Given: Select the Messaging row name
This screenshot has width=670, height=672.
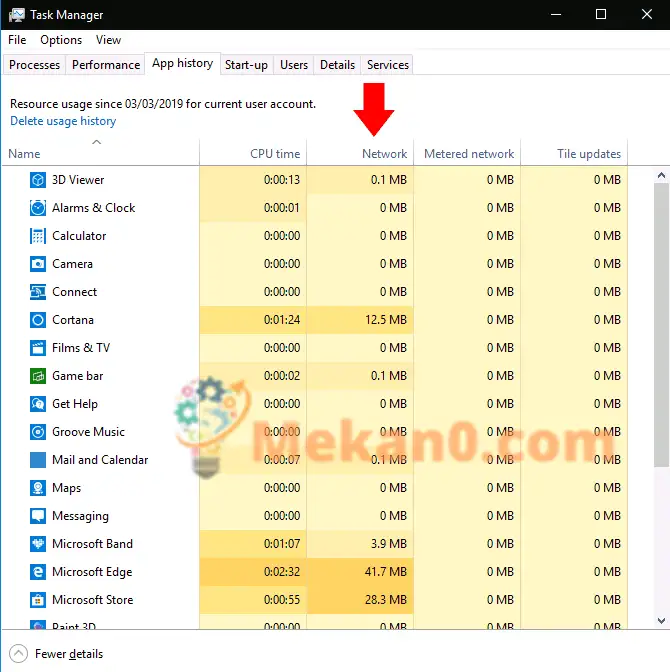Looking at the screenshot, I should [80, 516].
